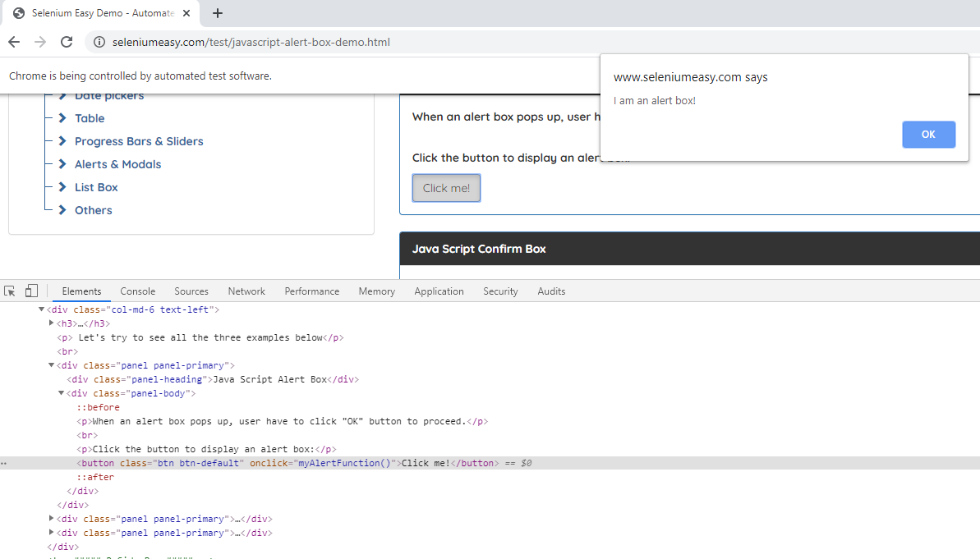Switch to the Memory tab in DevTools

[x=377, y=291]
